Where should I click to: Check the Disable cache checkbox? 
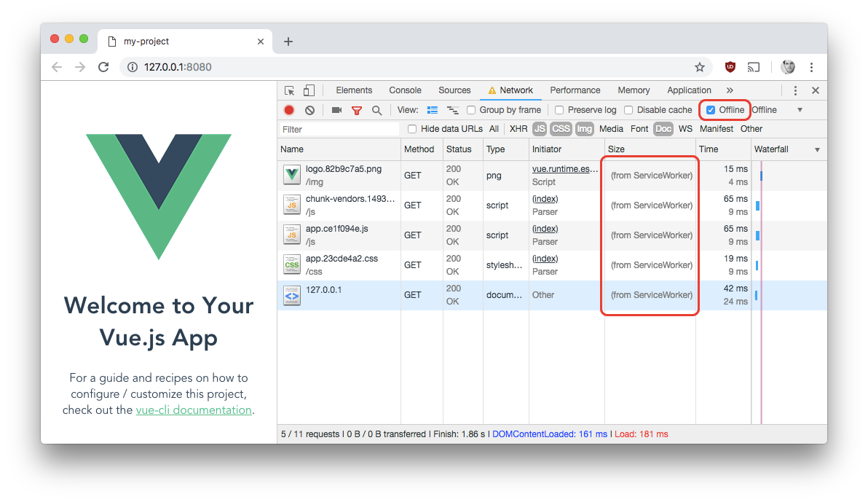tap(628, 109)
